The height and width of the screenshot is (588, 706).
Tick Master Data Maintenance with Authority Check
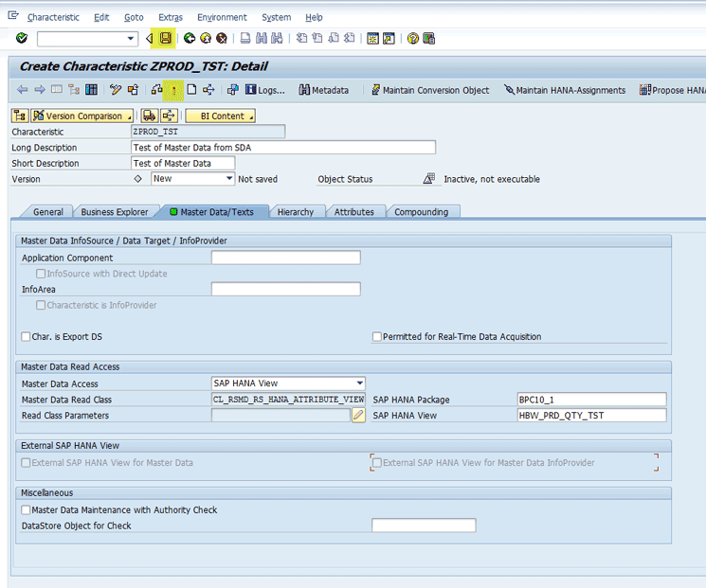click(x=27, y=510)
